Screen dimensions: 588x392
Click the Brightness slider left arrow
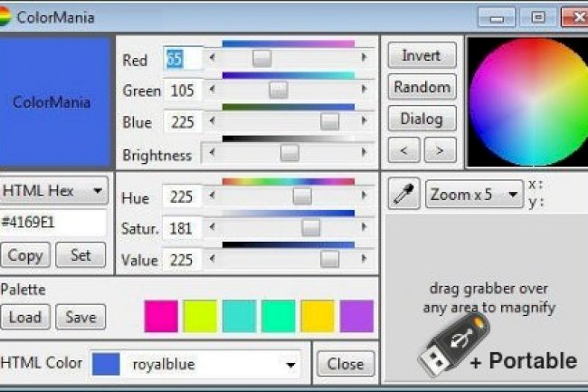(212, 154)
